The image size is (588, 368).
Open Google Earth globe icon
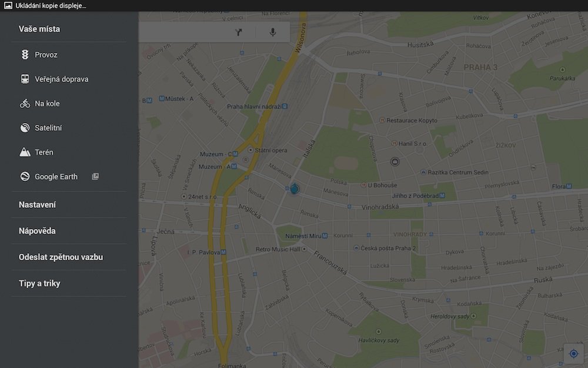tap(25, 177)
